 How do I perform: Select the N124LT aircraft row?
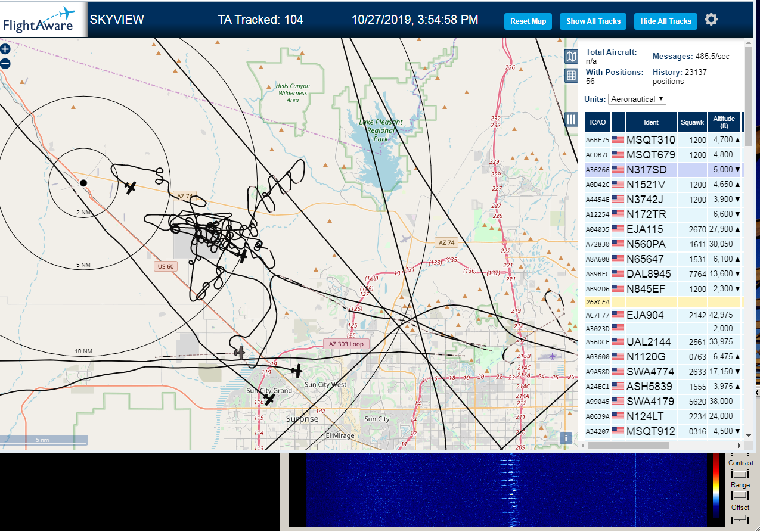pos(663,416)
